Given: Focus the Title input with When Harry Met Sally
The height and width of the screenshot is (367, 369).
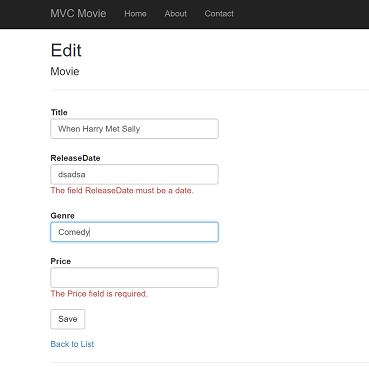Looking at the screenshot, I should (x=134, y=129).
